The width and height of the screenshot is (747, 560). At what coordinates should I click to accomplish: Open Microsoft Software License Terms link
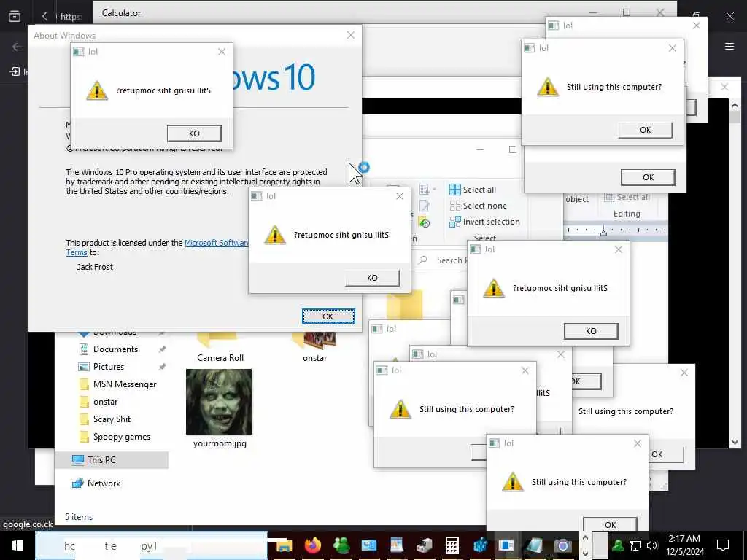pyautogui.click(x=217, y=243)
